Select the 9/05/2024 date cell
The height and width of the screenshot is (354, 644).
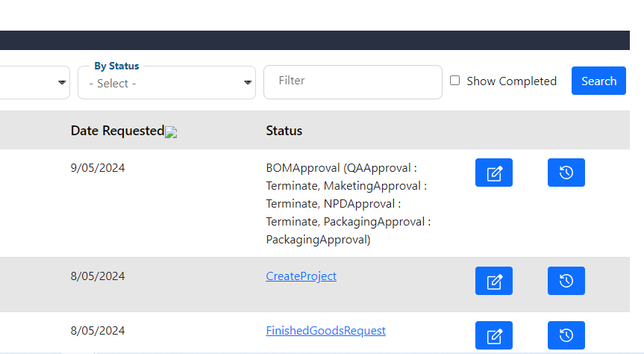pos(98,168)
